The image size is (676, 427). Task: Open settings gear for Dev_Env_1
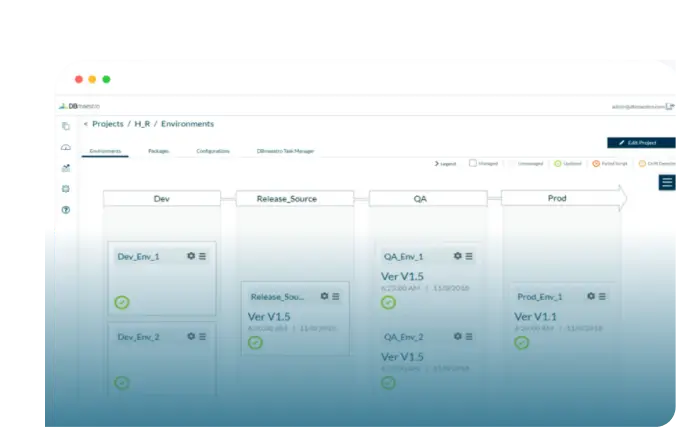pos(191,256)
